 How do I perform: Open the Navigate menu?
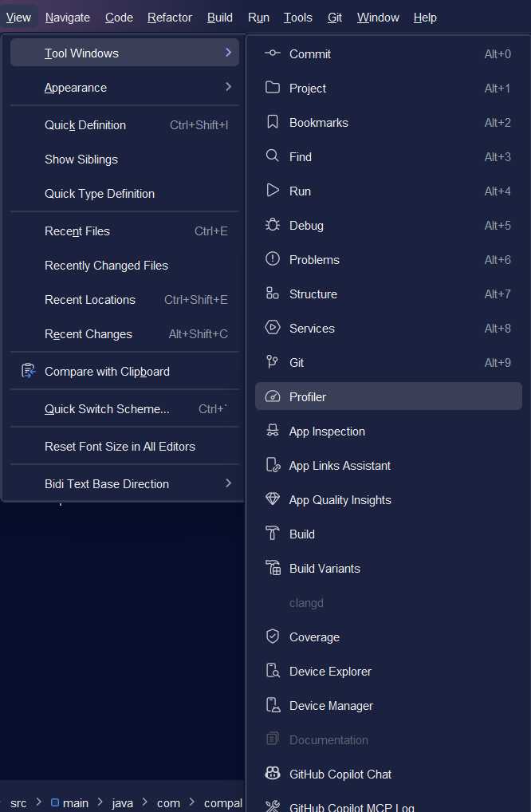pos(68,18)
